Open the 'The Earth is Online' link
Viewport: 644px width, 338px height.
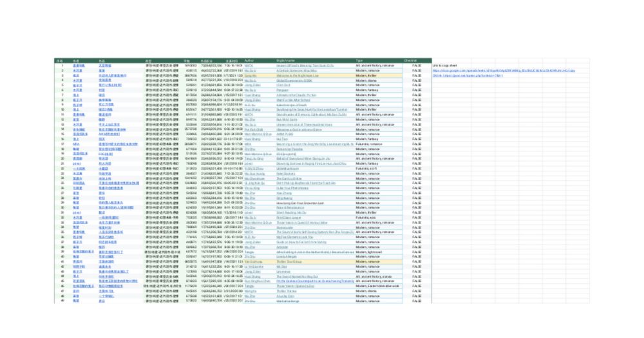tap(289, 178)
